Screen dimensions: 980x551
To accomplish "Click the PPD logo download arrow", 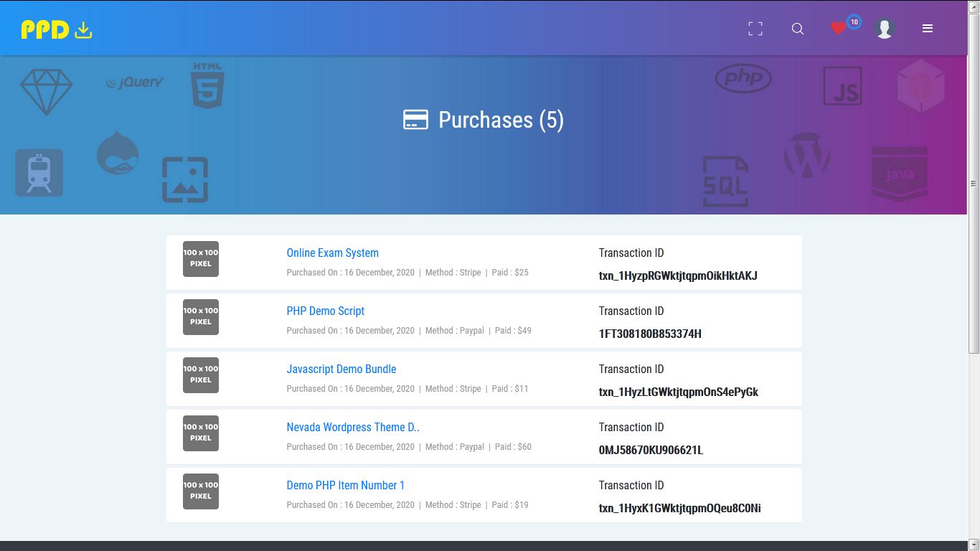I will click(84, 30).
